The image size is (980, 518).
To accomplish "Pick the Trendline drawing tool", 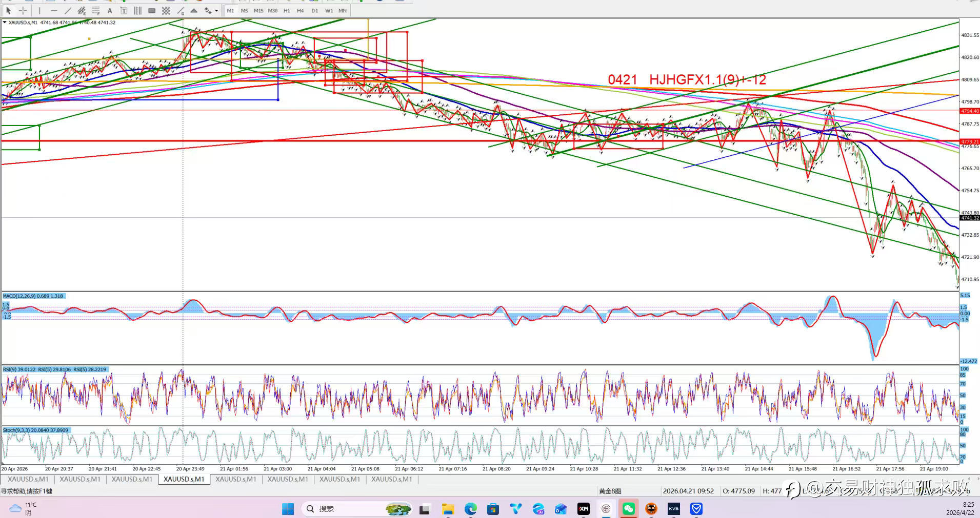I will 67,11.
